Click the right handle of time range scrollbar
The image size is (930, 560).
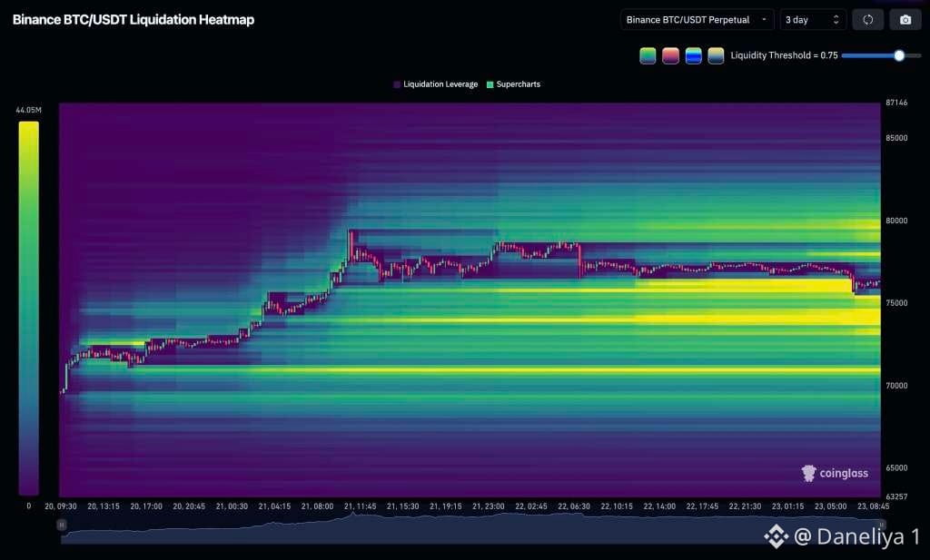click(x=882, y=525)
